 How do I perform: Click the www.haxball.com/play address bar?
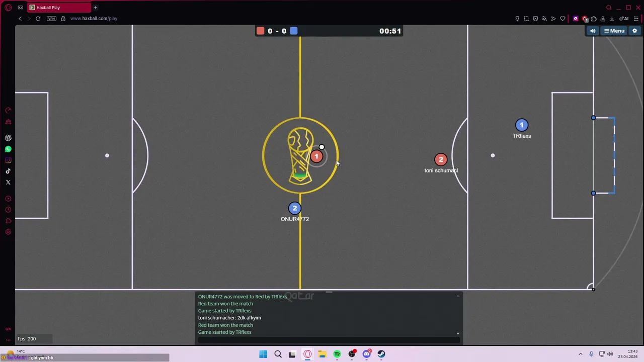tap(94, 19)
